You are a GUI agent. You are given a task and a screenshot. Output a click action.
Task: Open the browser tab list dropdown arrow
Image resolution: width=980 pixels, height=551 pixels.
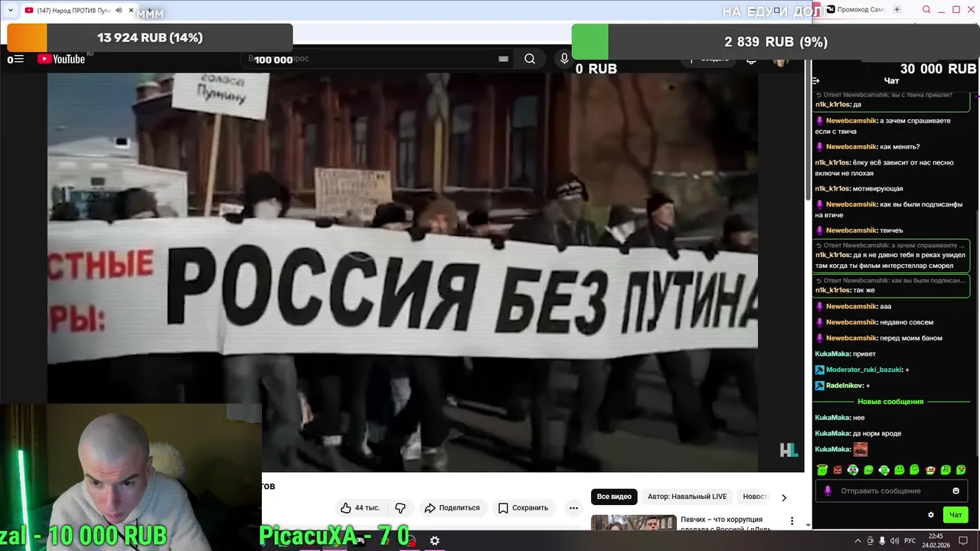(10, 10)
